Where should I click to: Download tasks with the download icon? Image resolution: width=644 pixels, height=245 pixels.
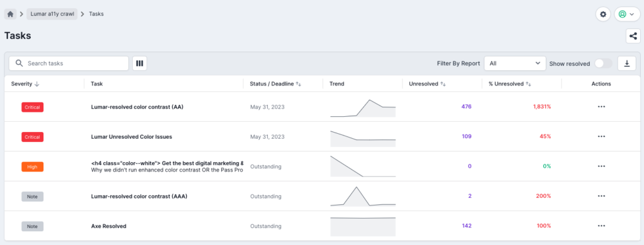pos(627,63)
